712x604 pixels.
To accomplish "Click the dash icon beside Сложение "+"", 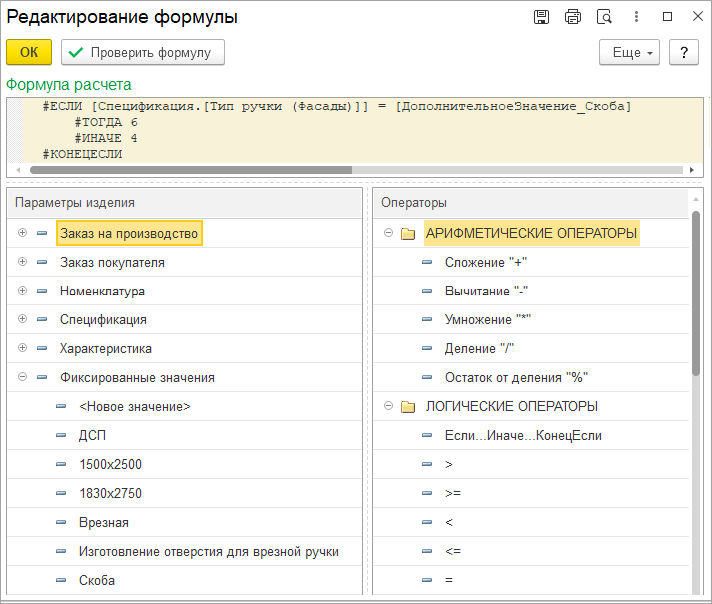I will point(427,262).
